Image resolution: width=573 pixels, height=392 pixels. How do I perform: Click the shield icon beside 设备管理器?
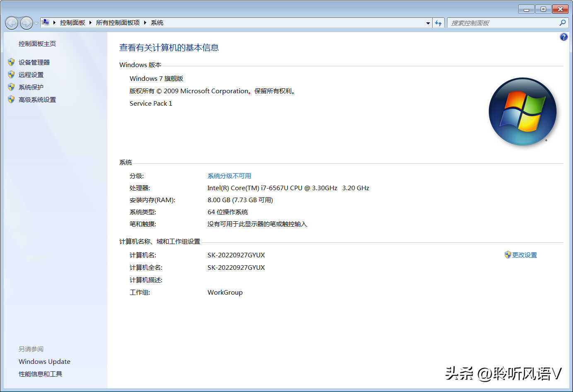pyautogui.click(x=11, y=62)
